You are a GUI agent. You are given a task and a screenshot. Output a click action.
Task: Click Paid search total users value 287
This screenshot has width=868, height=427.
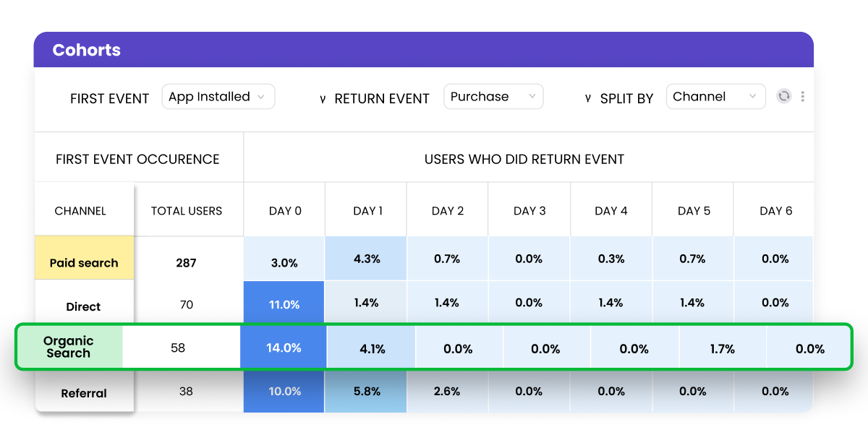pos(186,263)
